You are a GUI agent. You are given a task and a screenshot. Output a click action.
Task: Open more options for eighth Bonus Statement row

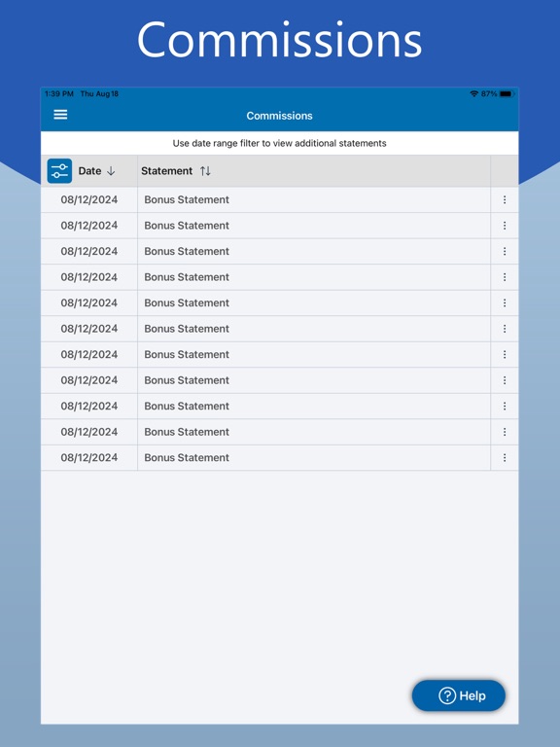(x=505, y=380)
